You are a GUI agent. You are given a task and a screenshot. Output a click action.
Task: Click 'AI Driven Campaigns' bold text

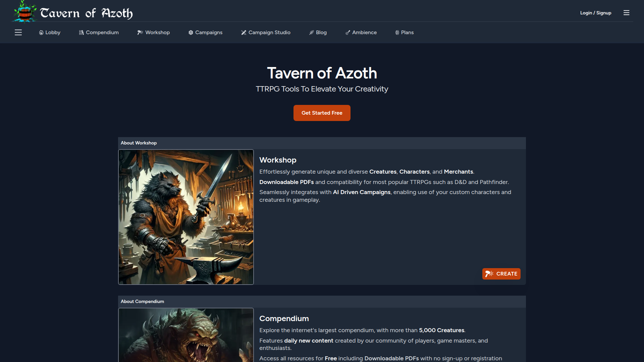(362, 192)
